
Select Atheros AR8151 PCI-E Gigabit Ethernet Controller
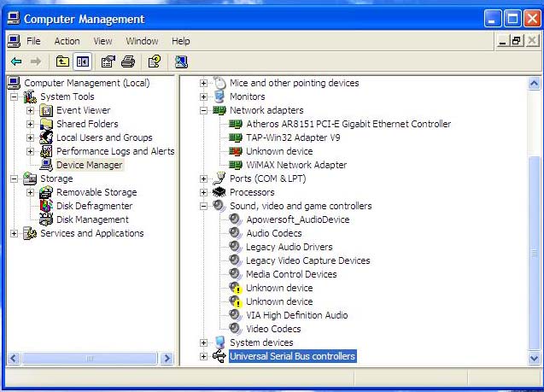(348, 124)
